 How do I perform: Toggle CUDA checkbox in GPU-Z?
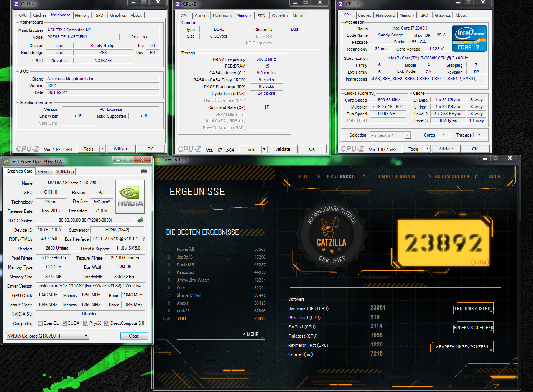(64, 323)
